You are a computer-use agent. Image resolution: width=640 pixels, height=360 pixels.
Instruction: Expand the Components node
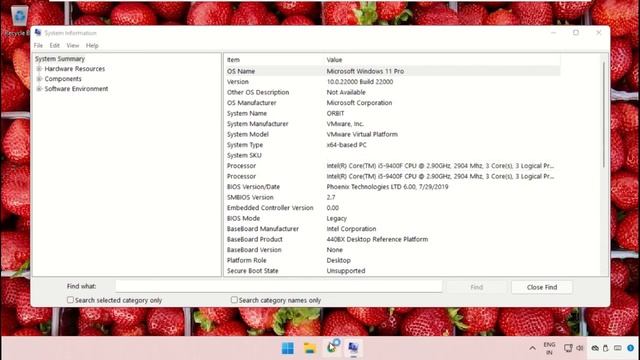coord(39,79)
